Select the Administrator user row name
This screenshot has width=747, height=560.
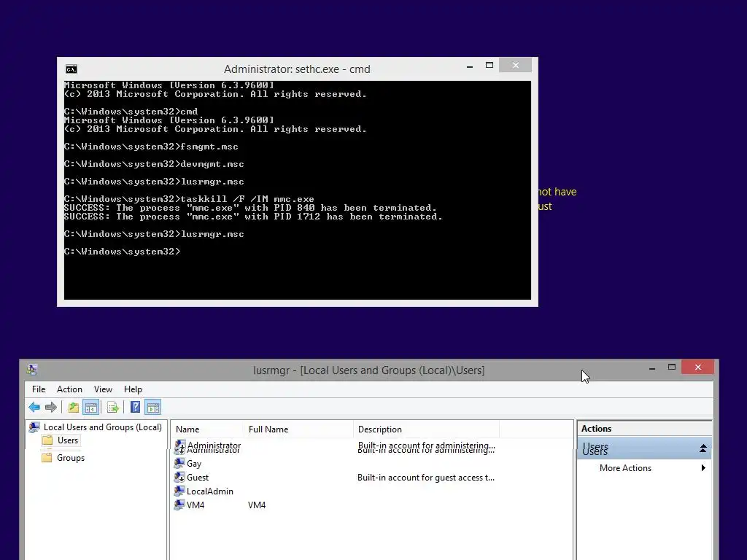(214, 447)
